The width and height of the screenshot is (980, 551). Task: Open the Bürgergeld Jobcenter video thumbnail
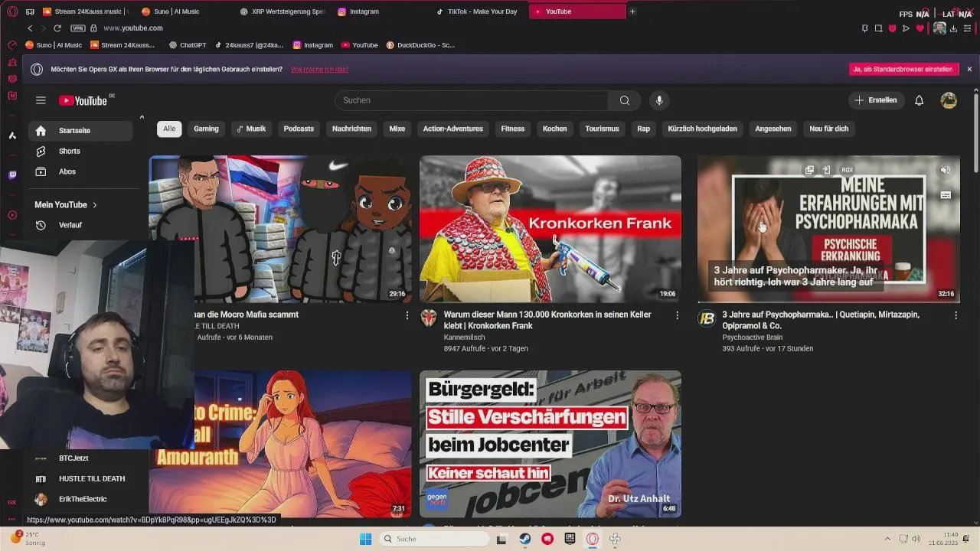[x=550, y=444]
